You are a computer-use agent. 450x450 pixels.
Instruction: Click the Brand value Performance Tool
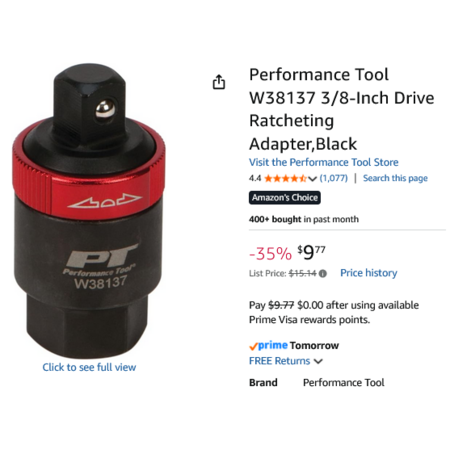[x=343, y=382]
